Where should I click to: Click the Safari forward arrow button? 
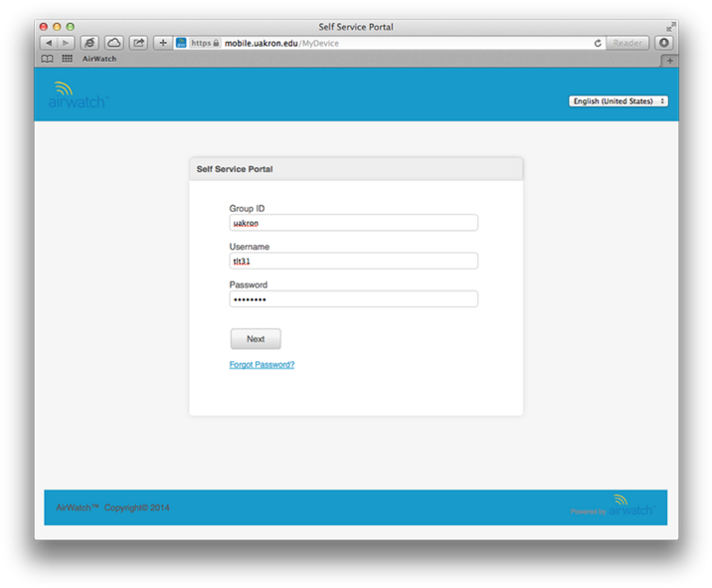click(x=66, y=43)
